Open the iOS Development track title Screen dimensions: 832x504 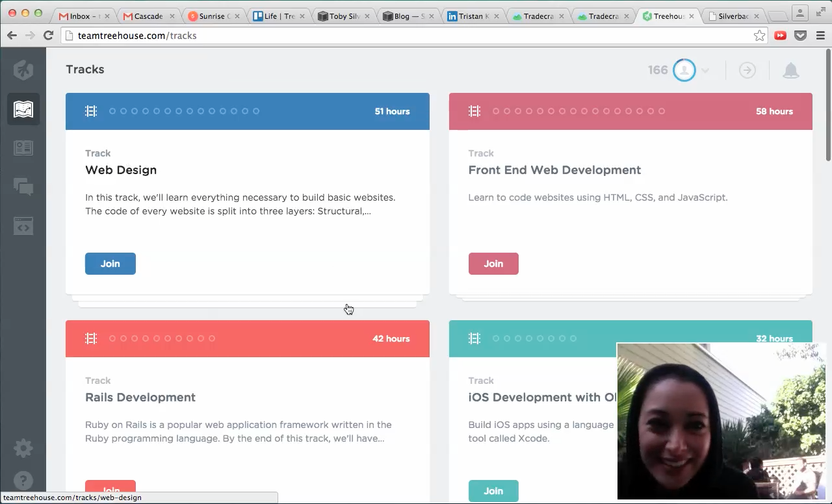543,397
